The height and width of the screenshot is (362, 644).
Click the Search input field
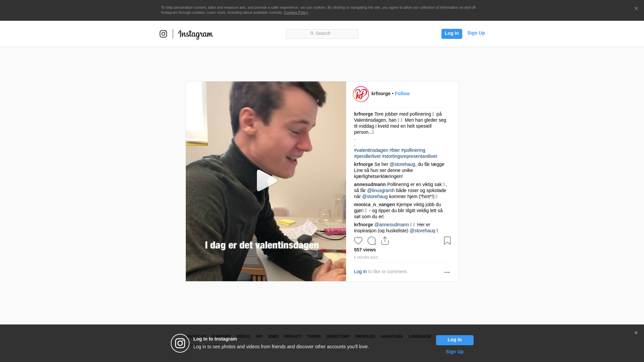pyautogui.click(x=322, y=34)
